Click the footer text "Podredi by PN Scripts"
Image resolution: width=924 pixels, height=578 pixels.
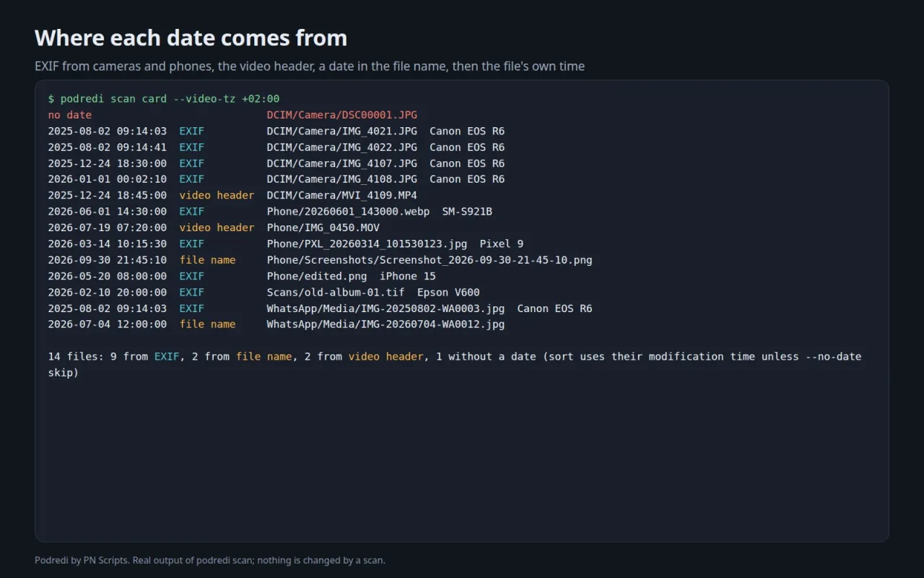83,560
